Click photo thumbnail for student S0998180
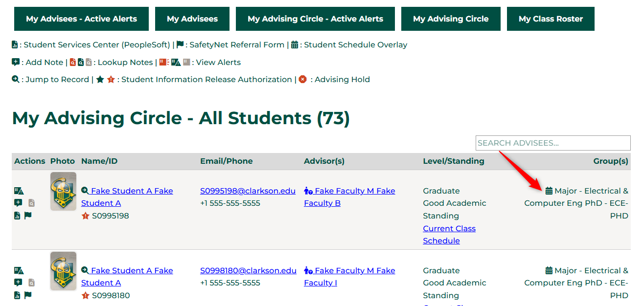The image size is (644, 306). pyautogui.click(x=63, y=271)
